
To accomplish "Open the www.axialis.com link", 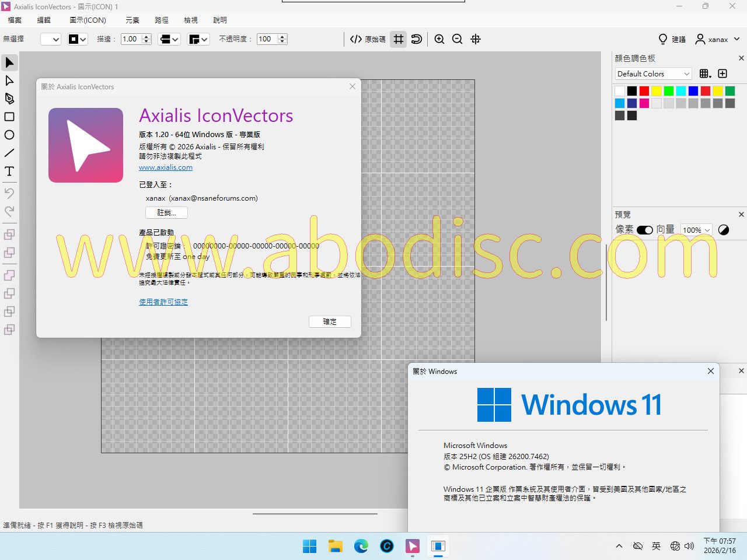I will (x=166, y=167).
